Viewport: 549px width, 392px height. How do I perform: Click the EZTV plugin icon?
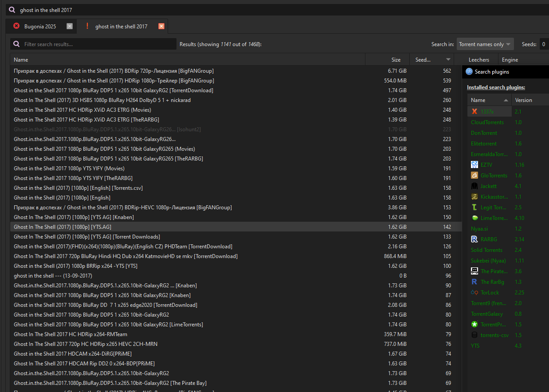coord(474,165)
